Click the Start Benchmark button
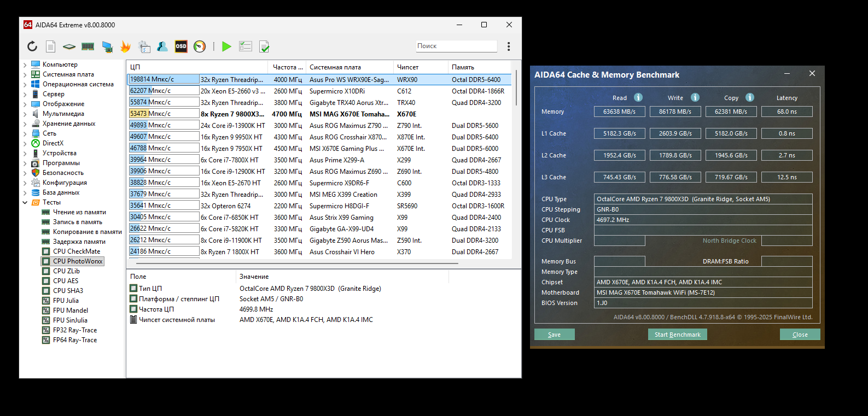The height and width of the screenshot is (416, 868). [x=677, y=335]
